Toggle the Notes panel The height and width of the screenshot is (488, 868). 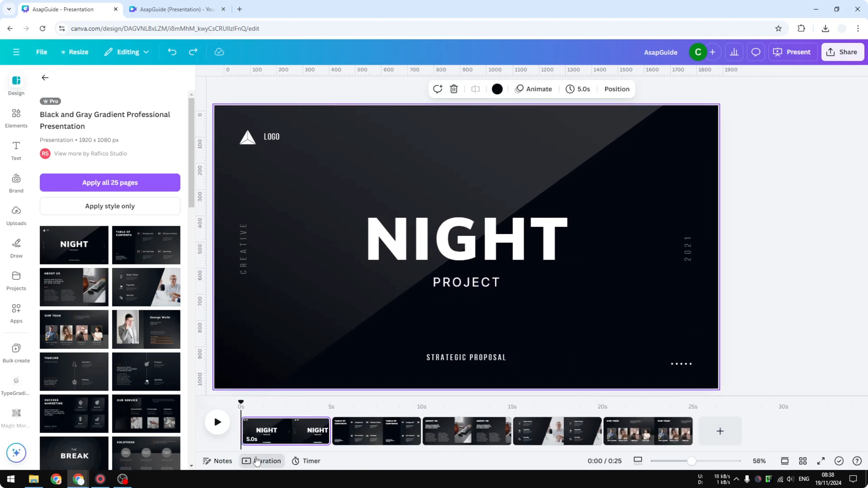217,461
